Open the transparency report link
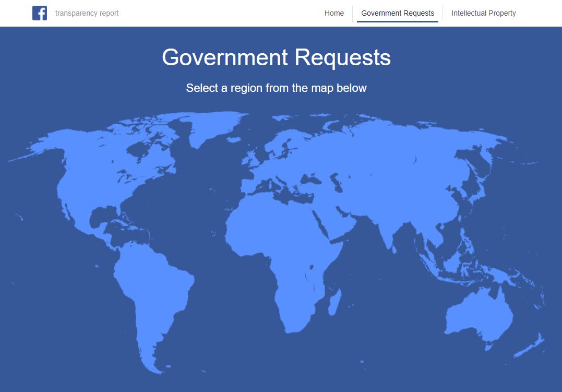The height and width of the screenshot is (392, 562). [87, 13]
